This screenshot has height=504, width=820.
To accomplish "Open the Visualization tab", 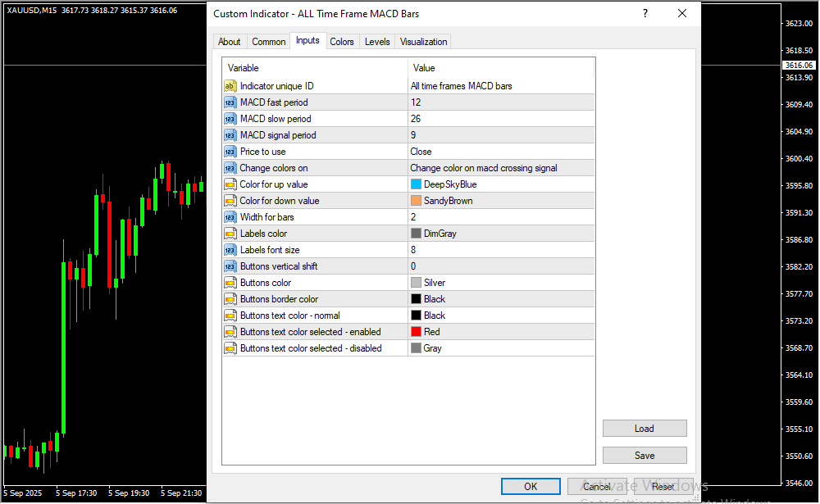I will [x=423, y=42].
